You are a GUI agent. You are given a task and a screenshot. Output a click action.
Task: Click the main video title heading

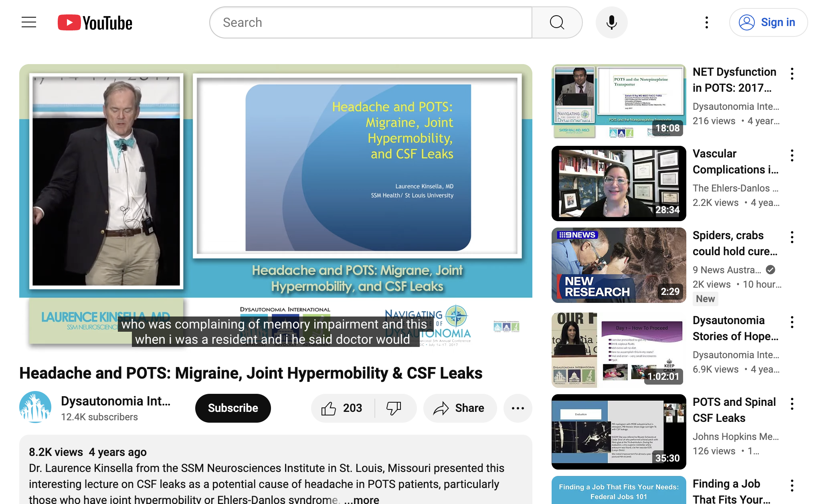[251, 373]
